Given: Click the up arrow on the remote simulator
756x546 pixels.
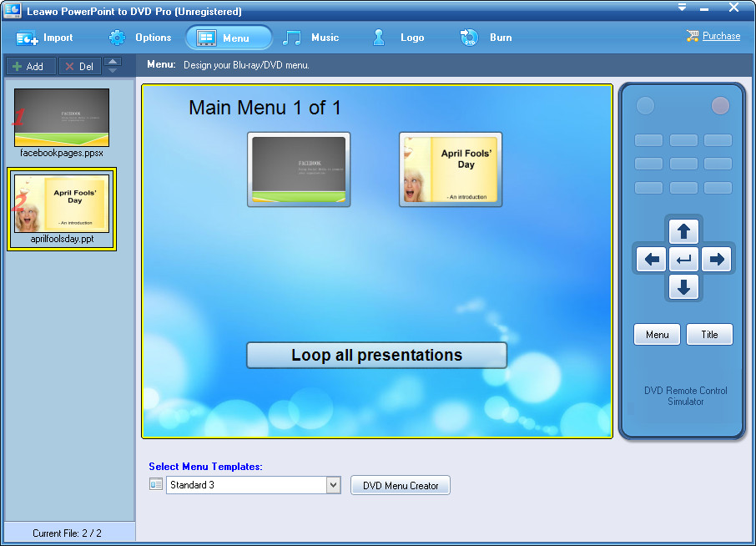Looking at the screenshot, I should pos(683,231).
